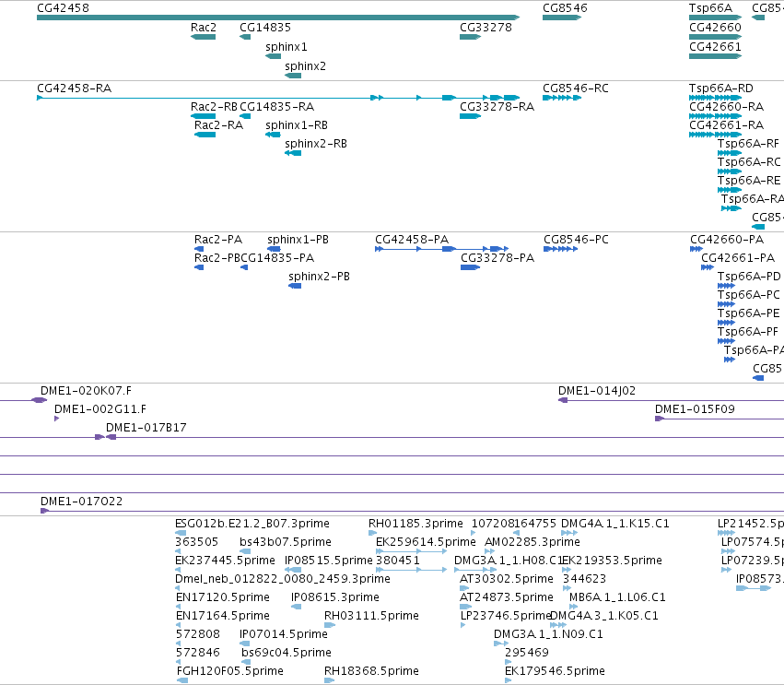
Task: Select EST bs43b07.5prime
Action: (245, 551)
